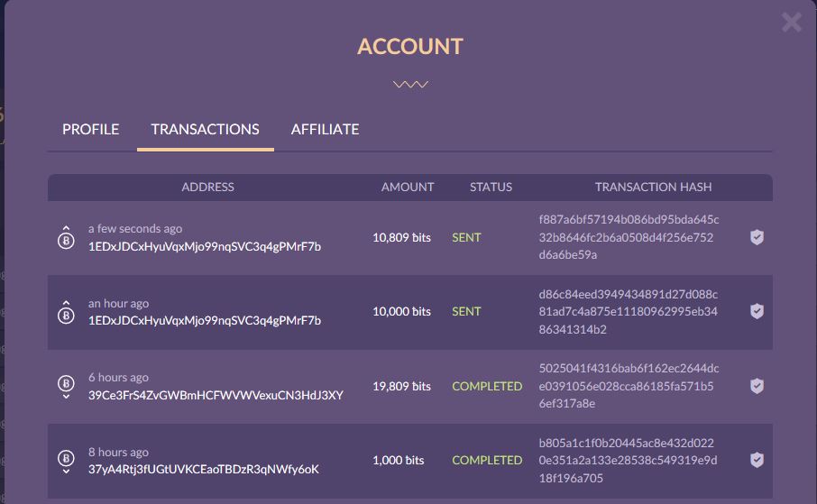The image size is (817, 504).
Task: Open transaction hash starting with b805a1c1
Action: click(628, 461)
